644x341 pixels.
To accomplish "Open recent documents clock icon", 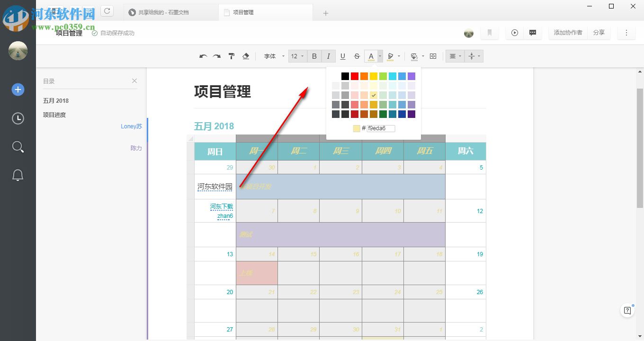I will point(18,118).
